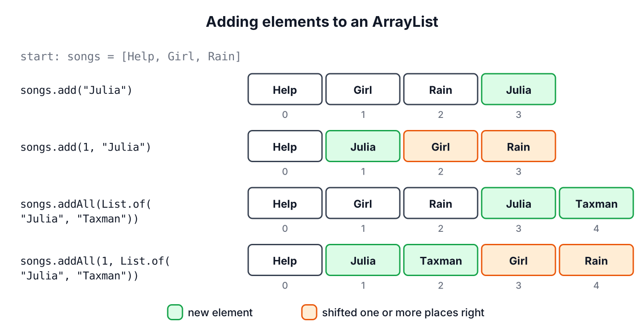Select the title Adding elements to an ArrayList
This screenshot has width=644, height=335.
[x=322, y=21]
